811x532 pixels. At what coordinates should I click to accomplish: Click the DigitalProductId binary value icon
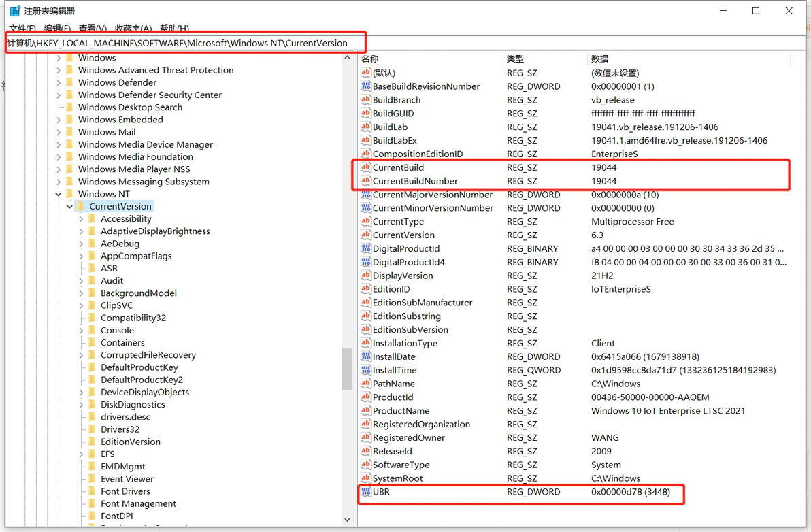coord(366,249)
